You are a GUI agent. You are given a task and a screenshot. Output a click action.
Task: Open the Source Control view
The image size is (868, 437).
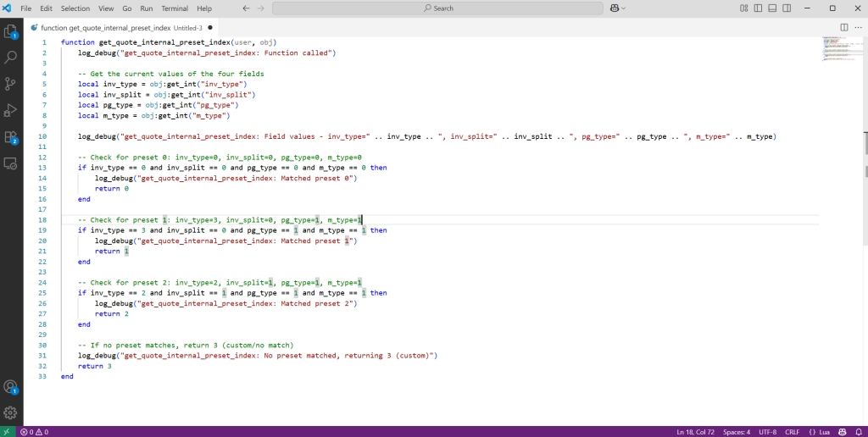[x=11, y=84]
